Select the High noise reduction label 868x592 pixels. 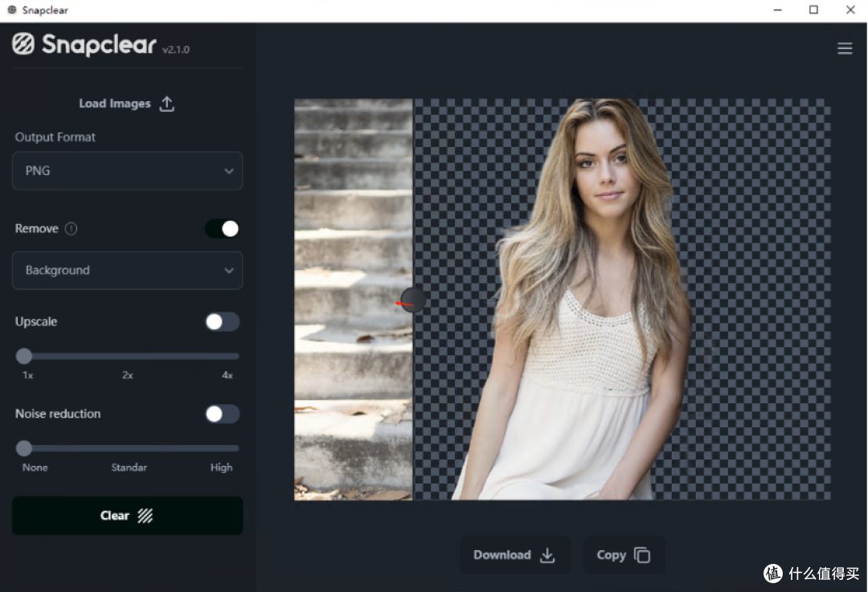(x=222, y=467)
